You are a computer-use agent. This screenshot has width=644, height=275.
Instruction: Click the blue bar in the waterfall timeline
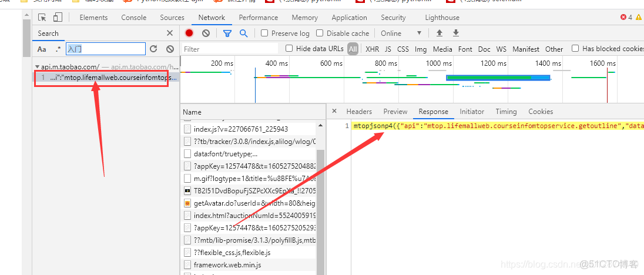point(498,78)
